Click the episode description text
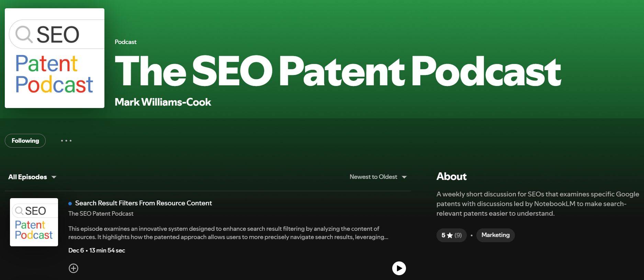The width and height of the screenshot is (644, 280). pyautogui.click(x=228, y=233)
